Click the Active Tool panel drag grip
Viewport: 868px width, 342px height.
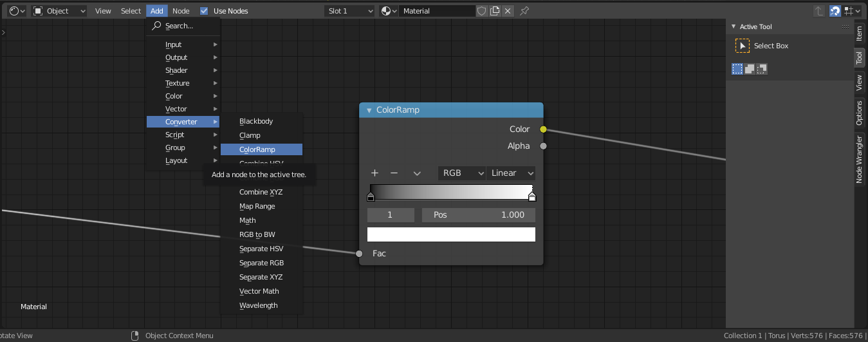(x=845, y=26)
